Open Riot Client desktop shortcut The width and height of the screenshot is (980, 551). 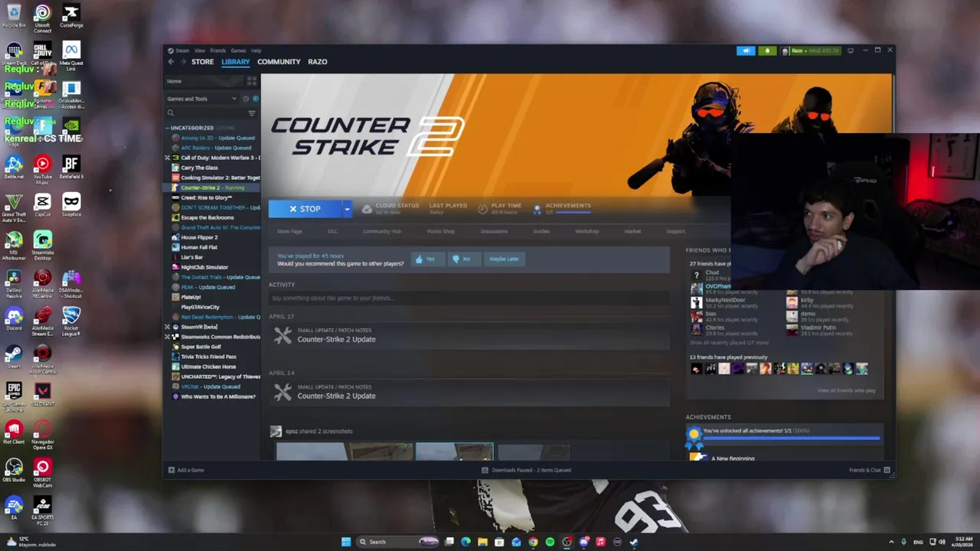coord(14,432)
